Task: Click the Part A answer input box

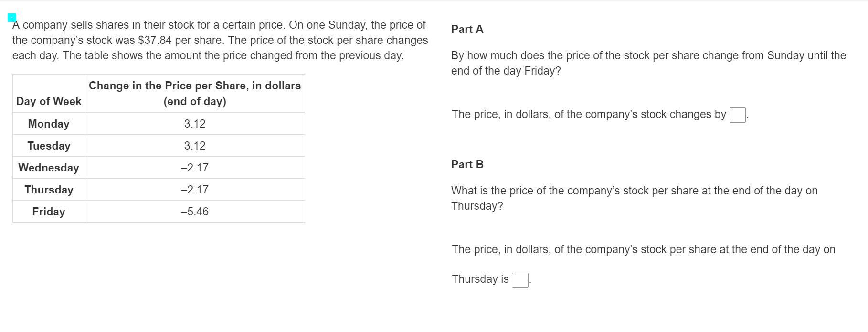Action: (737, 115)
